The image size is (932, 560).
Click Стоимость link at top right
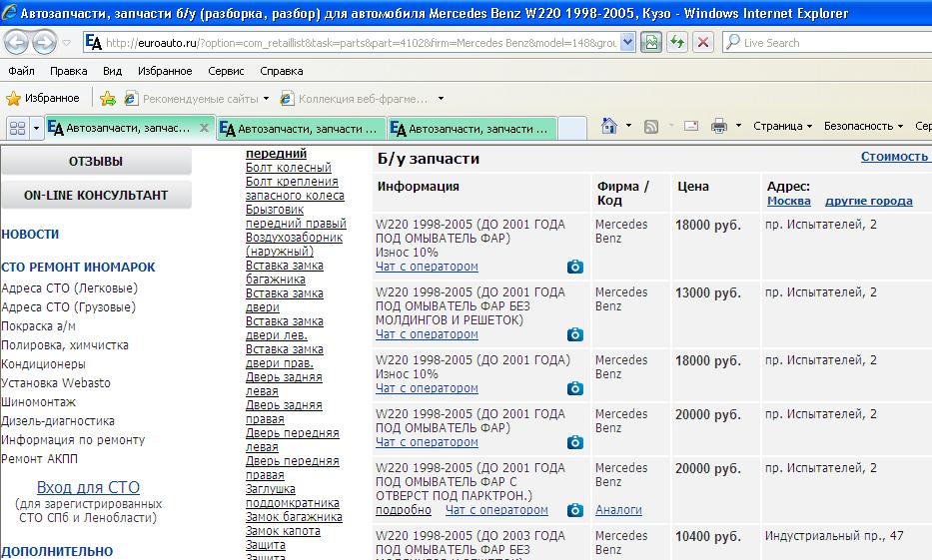[895, 156]
